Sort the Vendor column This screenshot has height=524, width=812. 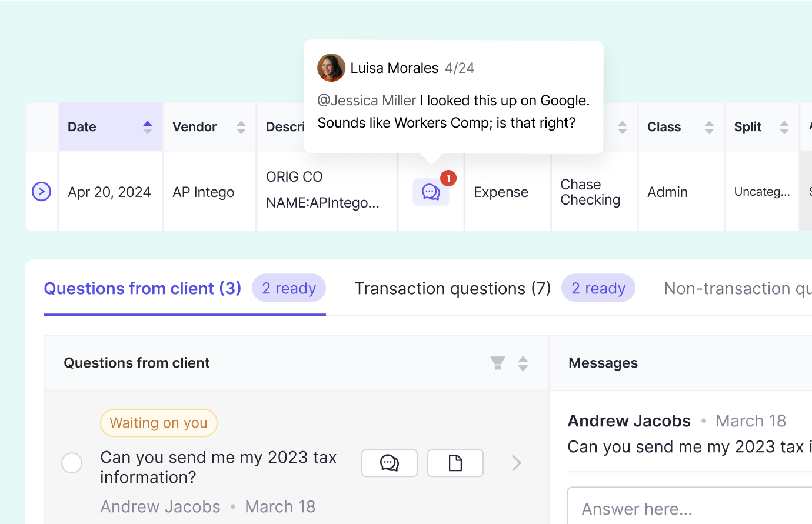pyautogui.click(x=241, y=127)
